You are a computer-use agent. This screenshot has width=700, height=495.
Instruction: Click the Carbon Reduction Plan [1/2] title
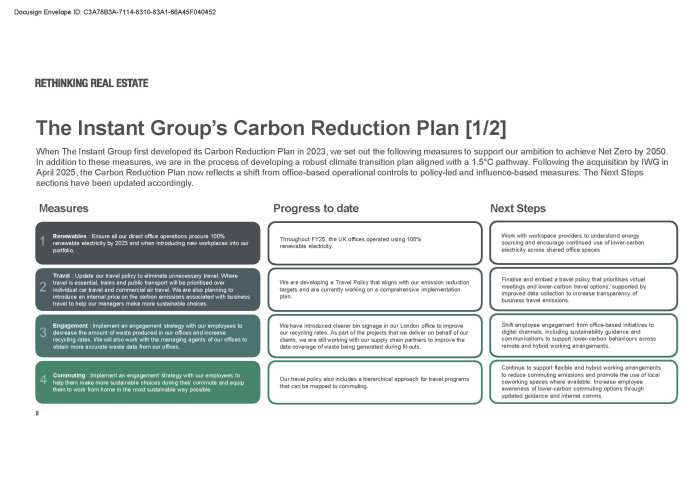(x=271, y=128)
